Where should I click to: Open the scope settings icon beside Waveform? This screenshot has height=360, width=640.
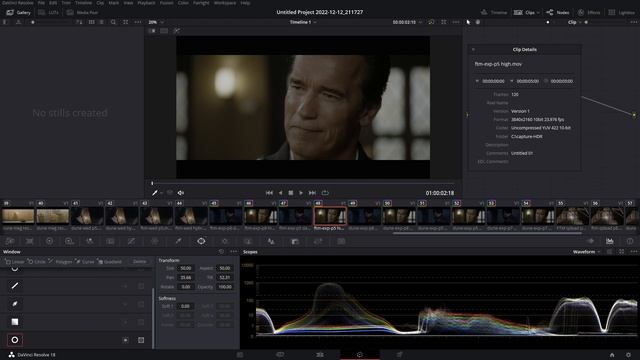(609, 252)
